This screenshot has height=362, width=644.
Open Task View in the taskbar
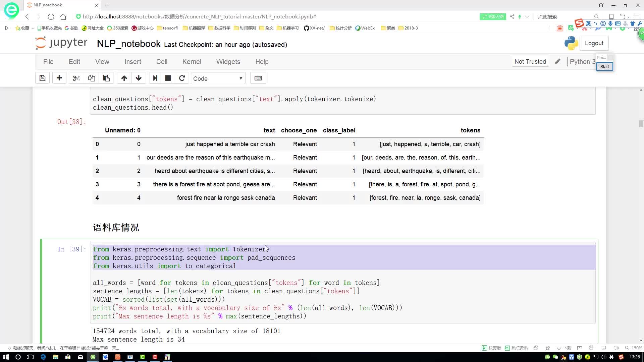pyautogui.click(x=30, y=357)
